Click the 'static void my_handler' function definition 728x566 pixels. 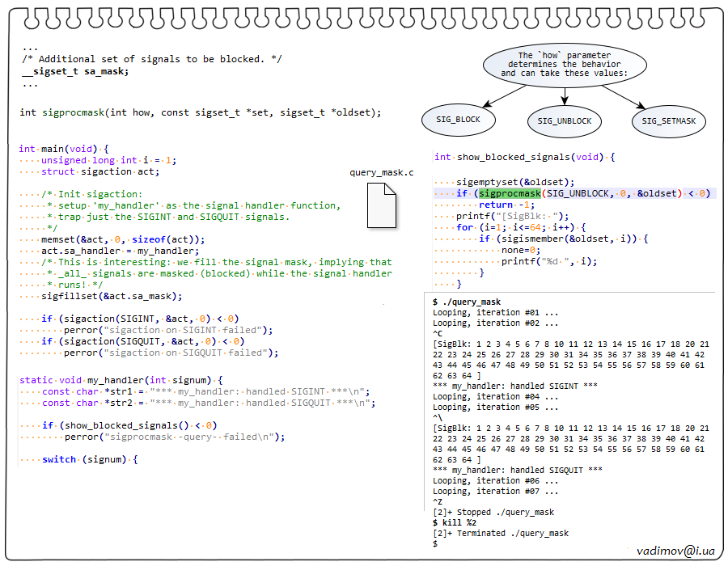(x=120, y=380)
